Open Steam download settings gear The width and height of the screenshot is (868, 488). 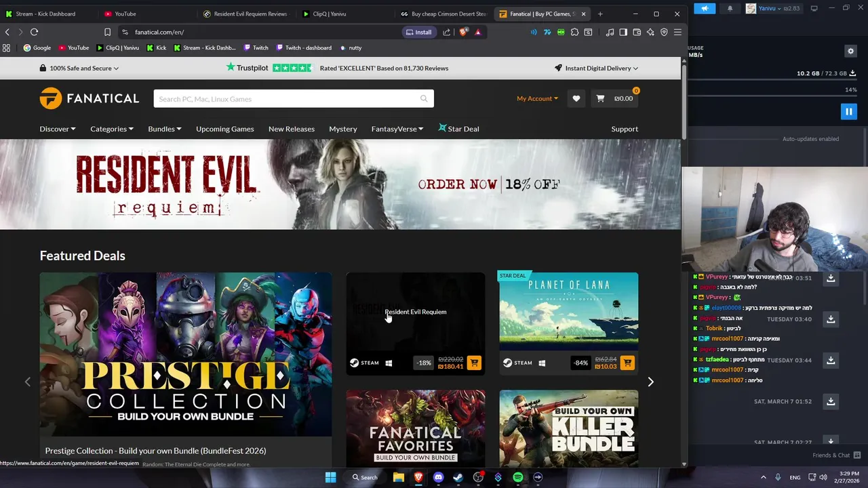coord(850,51)
